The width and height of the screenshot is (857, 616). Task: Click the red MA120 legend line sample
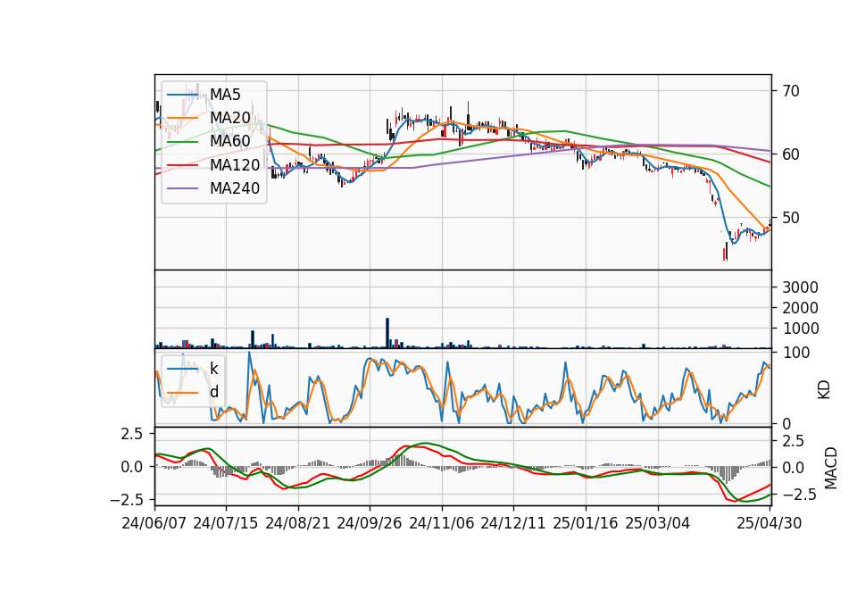tap(182, 165)
